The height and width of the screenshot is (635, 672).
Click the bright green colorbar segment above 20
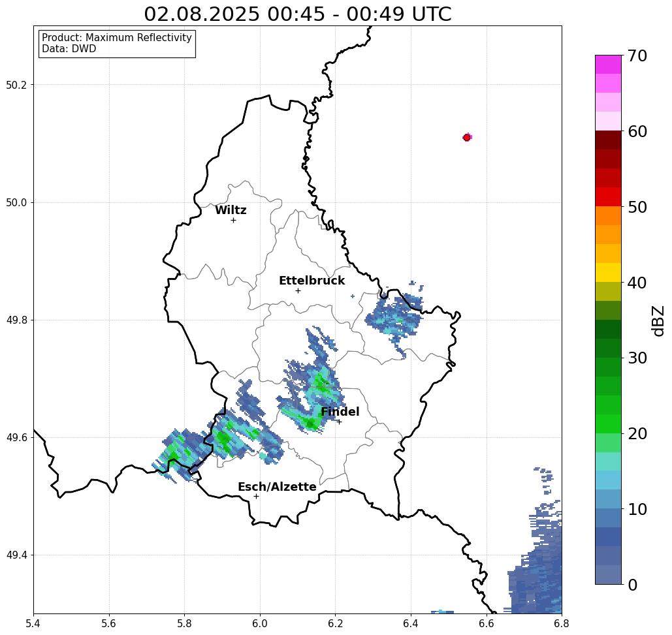[x=608, y=424]
